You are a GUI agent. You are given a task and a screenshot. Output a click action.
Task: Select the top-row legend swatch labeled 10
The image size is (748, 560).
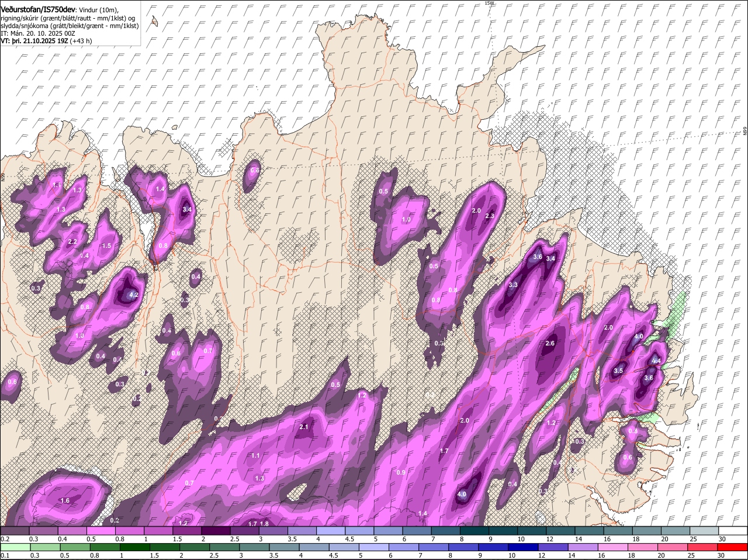[532, 531]
